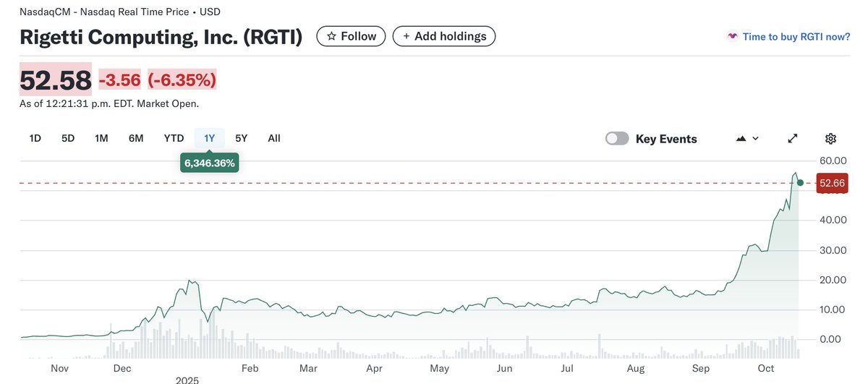
Task: Click the Jun month label
Action: (505, 369)
